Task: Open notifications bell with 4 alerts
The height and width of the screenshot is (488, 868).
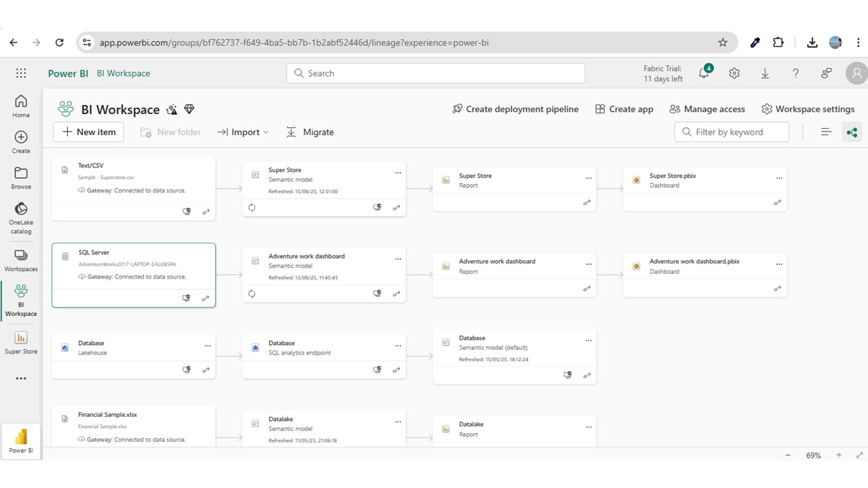Action: coord(705,73)
